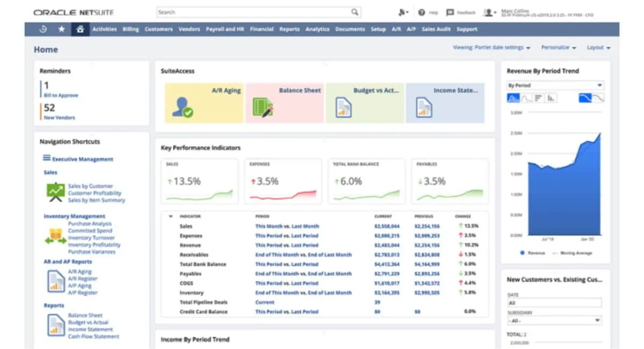Switch Revenue chart to line chart view
Image resolution: width=644 pixels, height=349 pixels.
coord(525,97)
